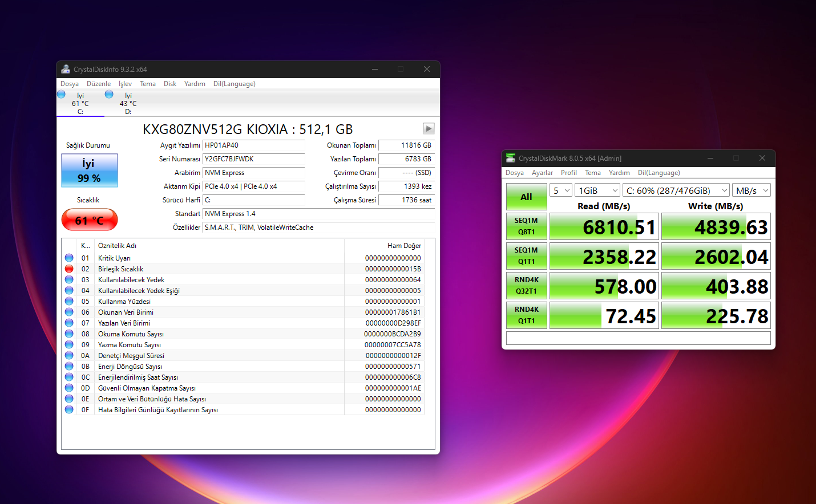Click the Çalıştırılma Sayısı value 1393 kez
The image size is (816, 504).
click(x=407, y=186)
